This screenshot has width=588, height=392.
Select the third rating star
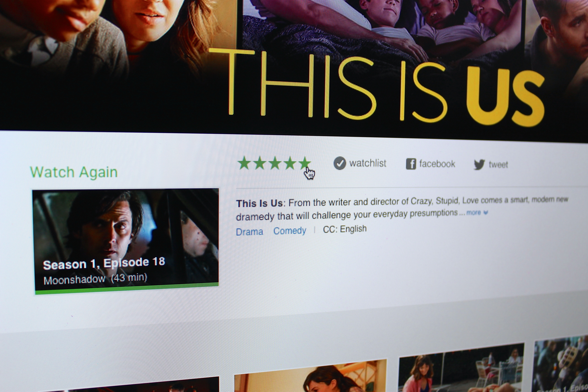pyautogui.click(x=275, y=163)
